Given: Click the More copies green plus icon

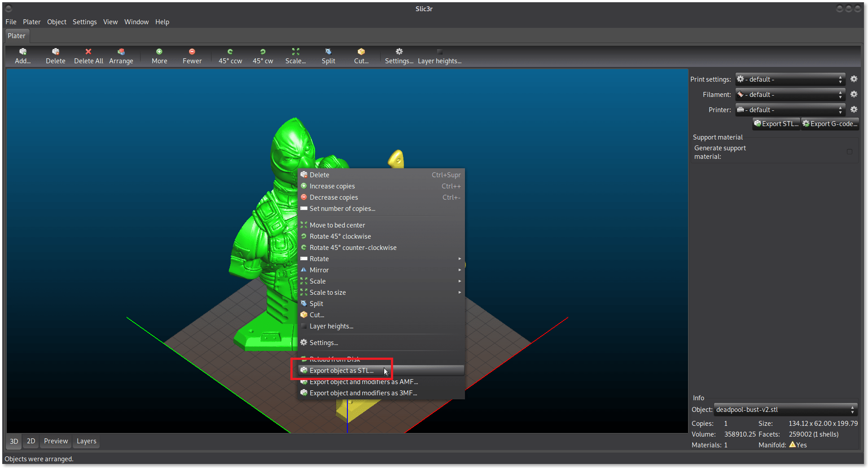Looking at the screenshot, I should (x=159, y=52).
